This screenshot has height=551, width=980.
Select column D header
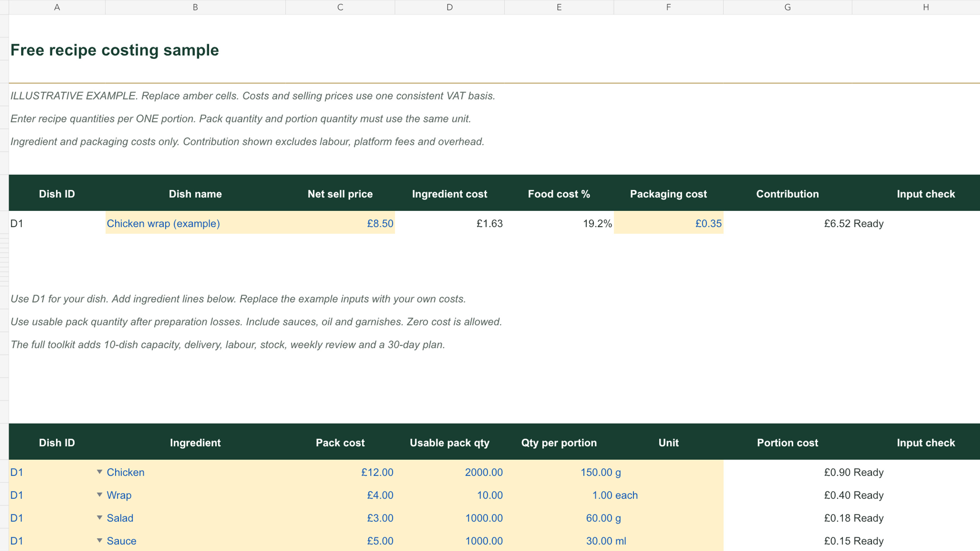pos(449,7)
